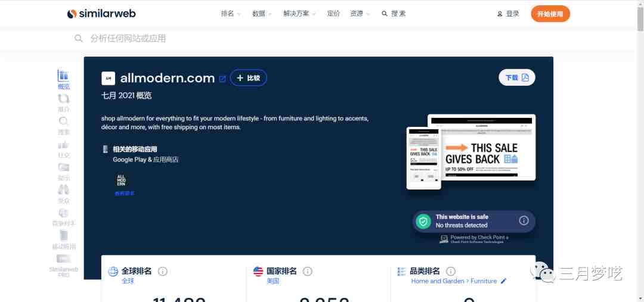Open 搜索 in the top navigation
The height and width of the screenshot is (302, 644).
pos(394,14)
